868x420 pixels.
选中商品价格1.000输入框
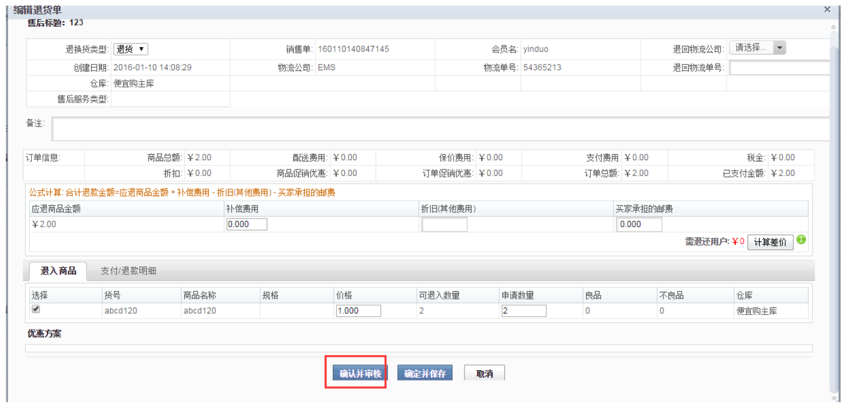click(358, 310)
